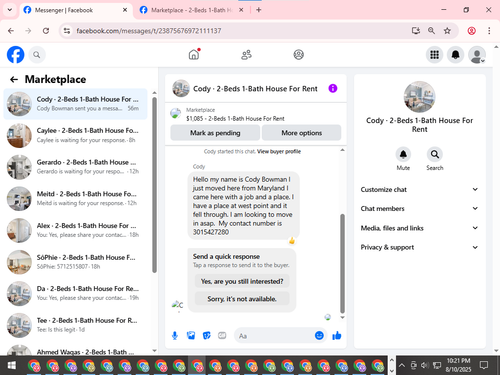Click the chat messages scrollbar thumb

click(342, 263)
